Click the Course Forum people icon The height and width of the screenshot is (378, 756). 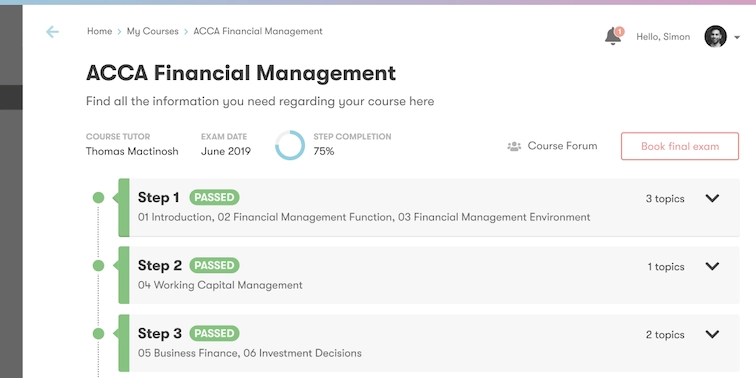(x=514, y=146)
